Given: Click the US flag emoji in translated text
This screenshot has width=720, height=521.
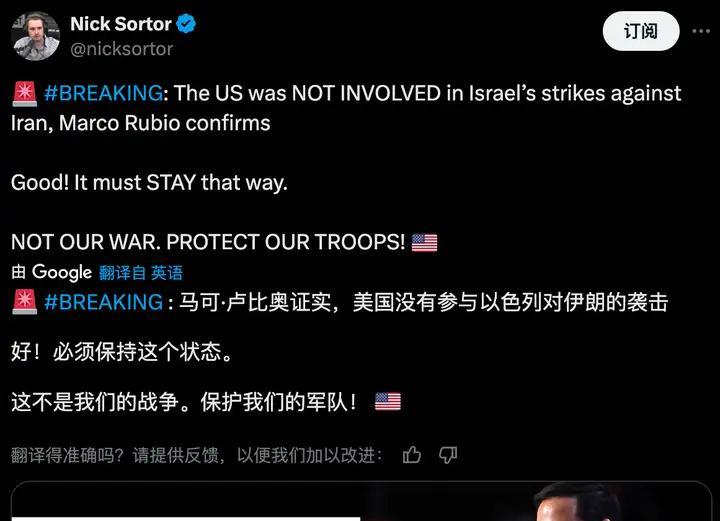Looking at the screenshot, I should pyautogui.click(x=388, y=401).
